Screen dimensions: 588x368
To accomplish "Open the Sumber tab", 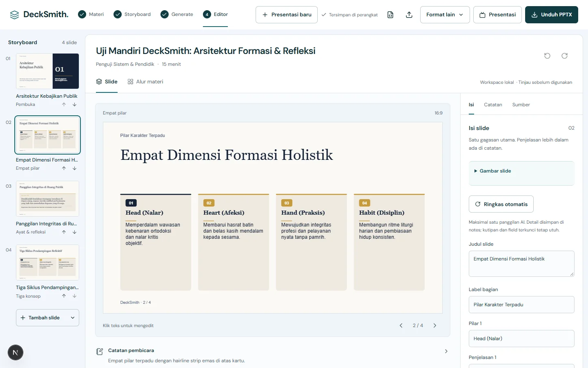I will click(x=521, y=105).
